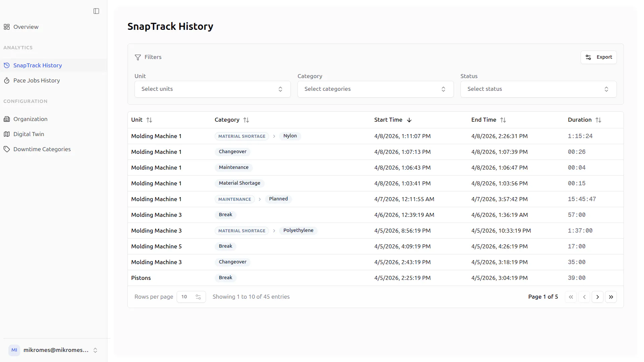The image size is (644, 362).
Task: Jump to last page
Action: click(x=611, y=297)
